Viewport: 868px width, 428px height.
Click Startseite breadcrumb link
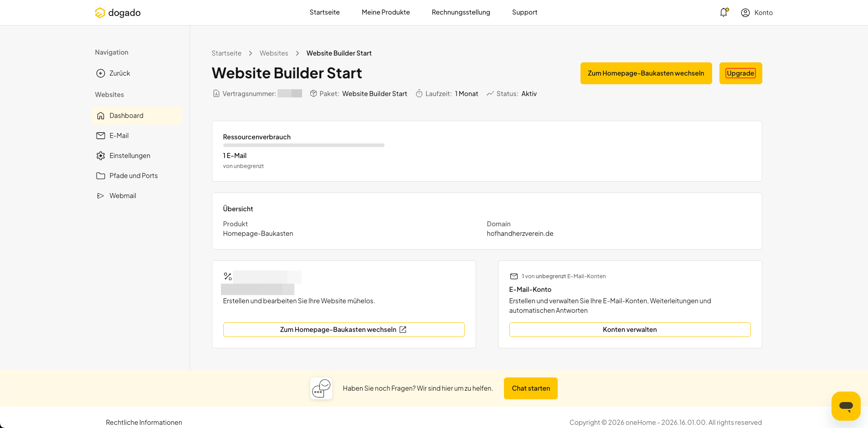point(226,53)
